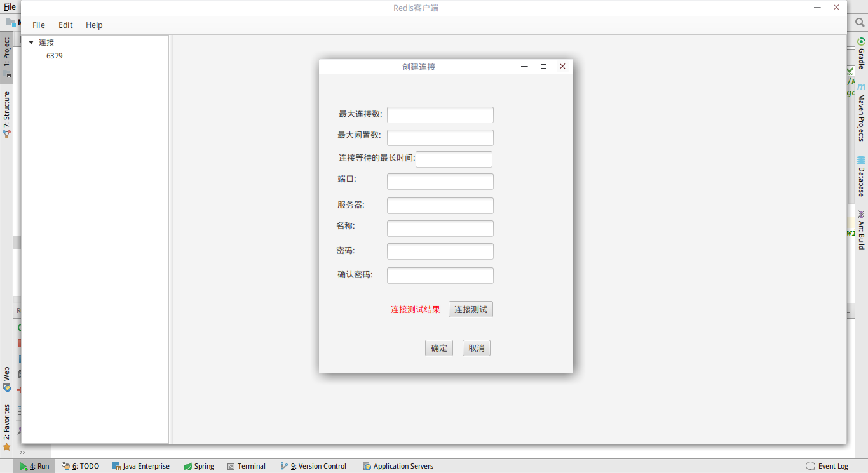Open the Database side panel
868x473 pixels.
861,177
